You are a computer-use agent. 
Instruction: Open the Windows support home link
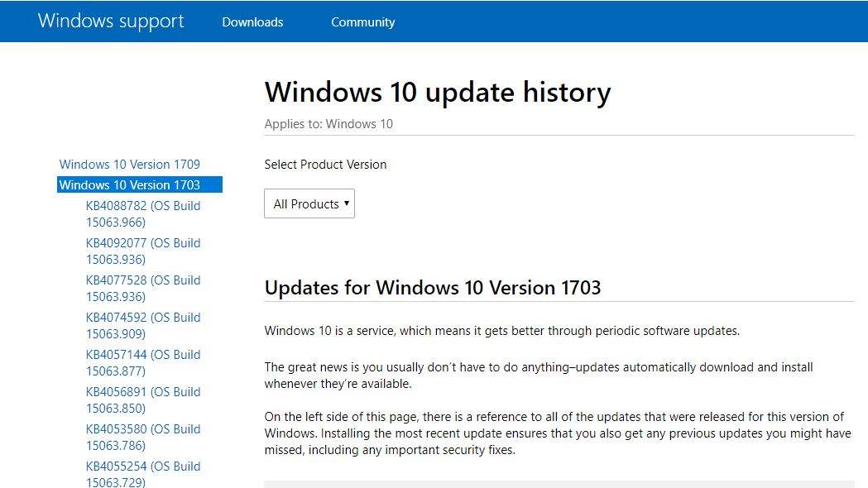pyautogui.click(x=111, y=21)
